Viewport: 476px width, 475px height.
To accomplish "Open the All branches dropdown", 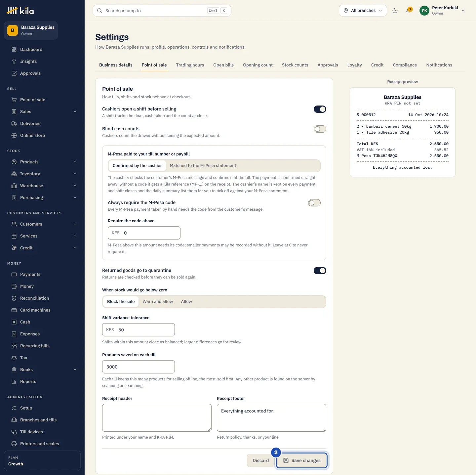I will pos(363,11).
